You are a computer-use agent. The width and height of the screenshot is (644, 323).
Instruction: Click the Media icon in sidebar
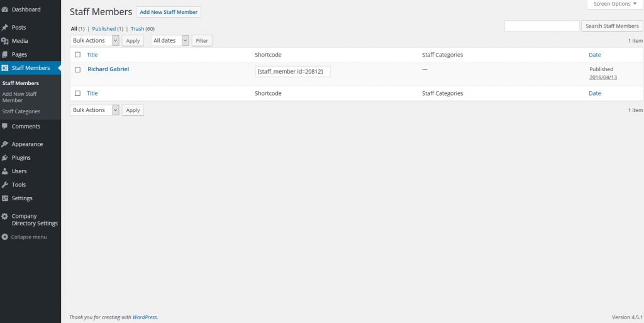coord(5,41)
